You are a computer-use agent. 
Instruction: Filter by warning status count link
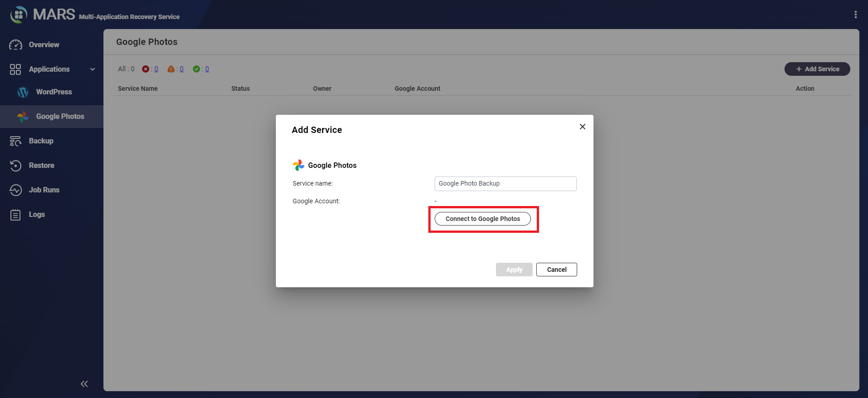click(x=181, y=69)
